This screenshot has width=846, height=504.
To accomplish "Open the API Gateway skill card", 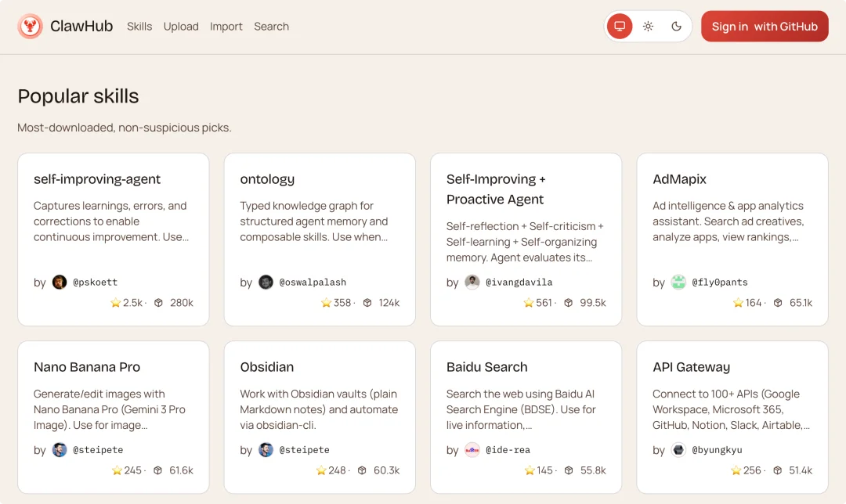I will (732, 416).
